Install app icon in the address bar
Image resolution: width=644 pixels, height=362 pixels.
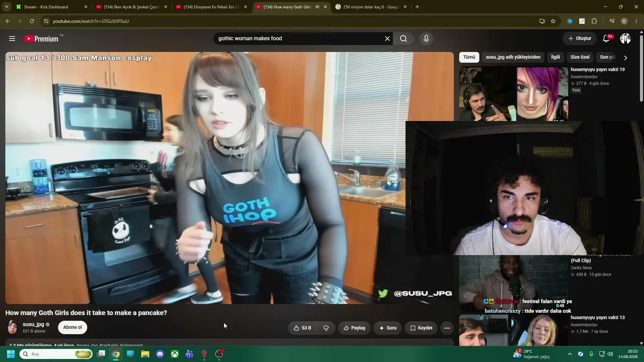542,21
